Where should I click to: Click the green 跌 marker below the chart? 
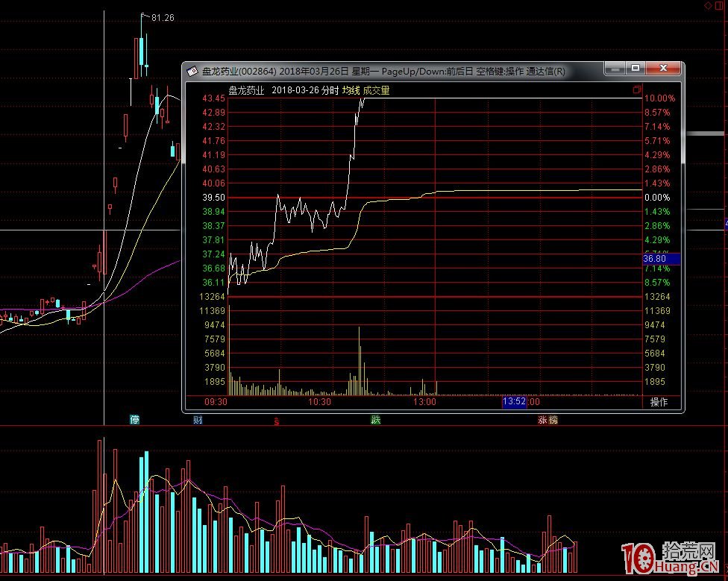pos(376,420)
